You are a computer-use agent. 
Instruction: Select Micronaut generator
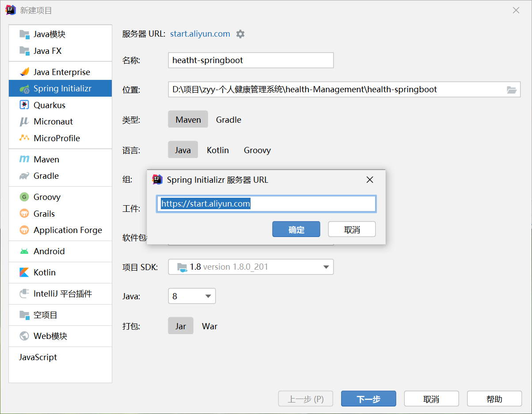click(60, 121)
